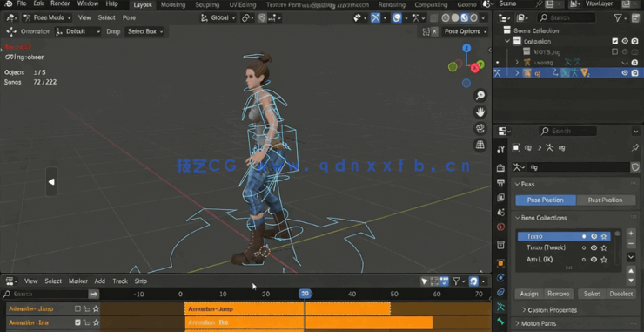Image resolution: width=644 pixels, height=332 pixels.
Task: Toggle camera view icon in viewport
Action: (480, 128)
